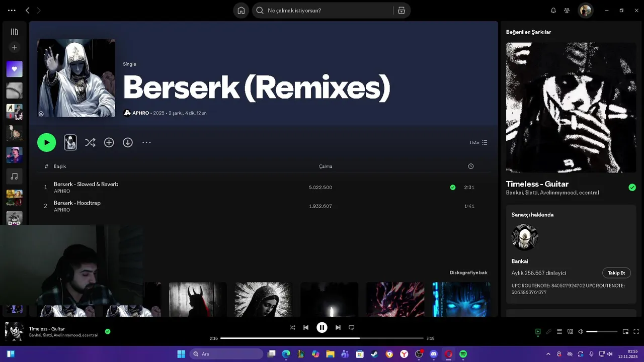Pause the current track

pos(322,327)
